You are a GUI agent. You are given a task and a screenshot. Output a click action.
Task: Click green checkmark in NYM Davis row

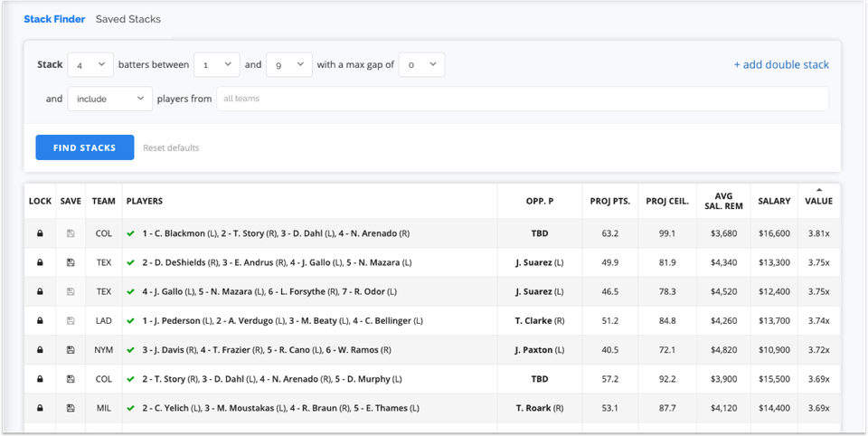click(130, 350)
